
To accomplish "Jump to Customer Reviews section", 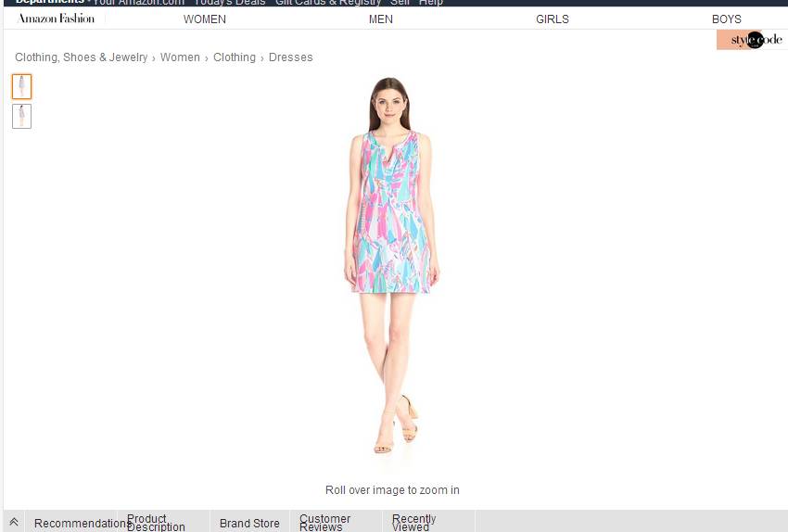I will (x=324, y=523).
